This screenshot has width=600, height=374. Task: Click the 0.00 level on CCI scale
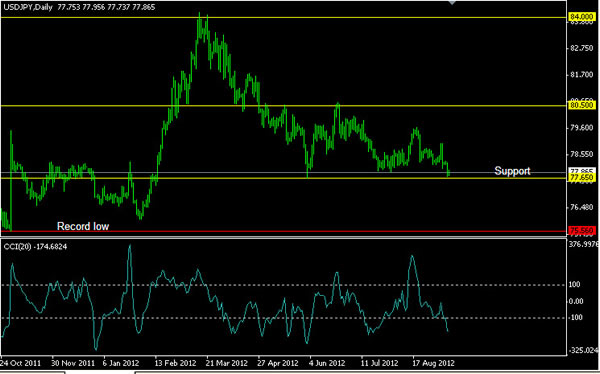[x=576, y=301]
